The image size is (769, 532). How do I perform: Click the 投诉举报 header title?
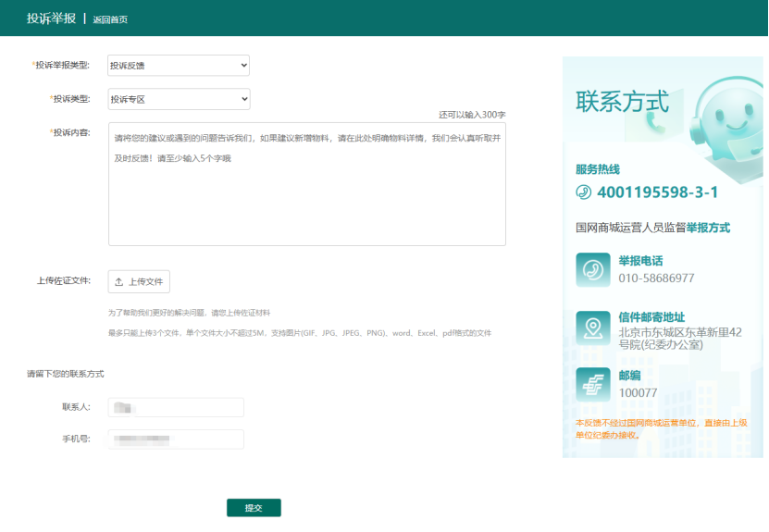pos(52,18)
